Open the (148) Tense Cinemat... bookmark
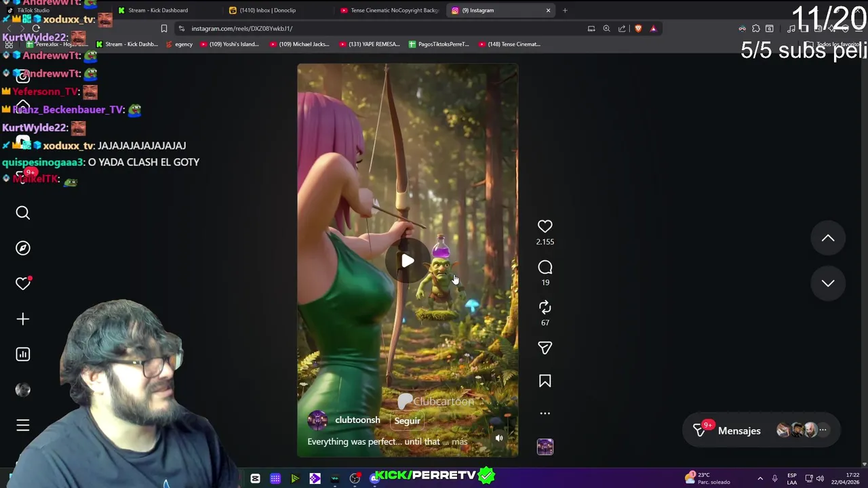This screenshot has height=488, width=868. [x=509, y=44]
